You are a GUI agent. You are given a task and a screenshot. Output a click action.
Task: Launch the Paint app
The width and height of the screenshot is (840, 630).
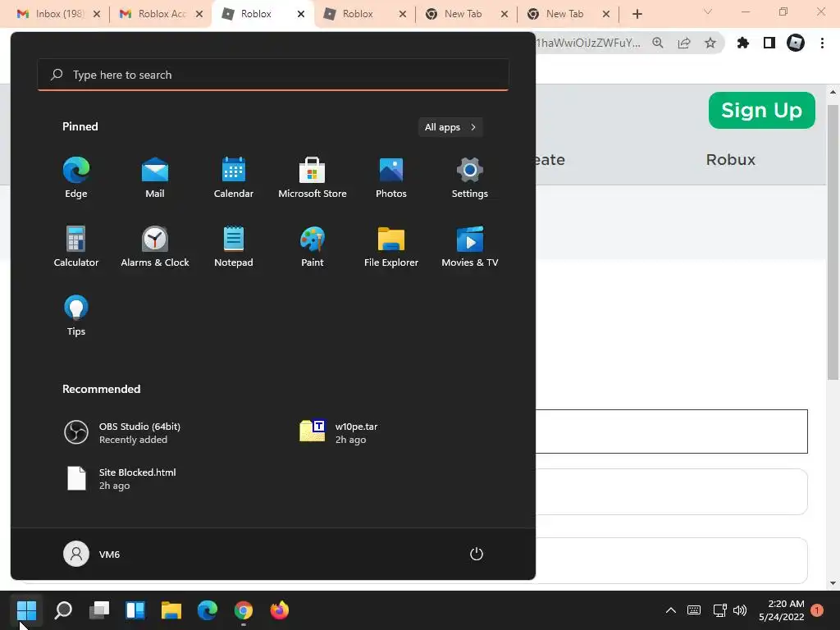pos(313,246)
